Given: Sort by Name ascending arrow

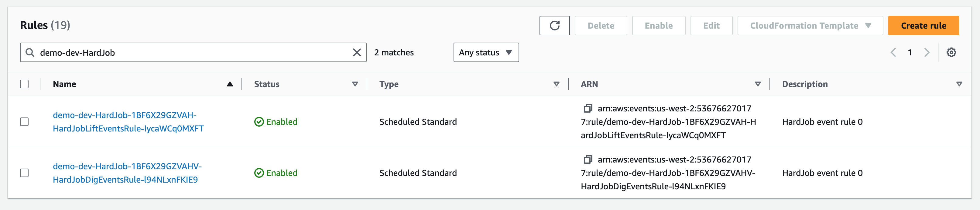Looking at the screenshot, I should point(230,84).
